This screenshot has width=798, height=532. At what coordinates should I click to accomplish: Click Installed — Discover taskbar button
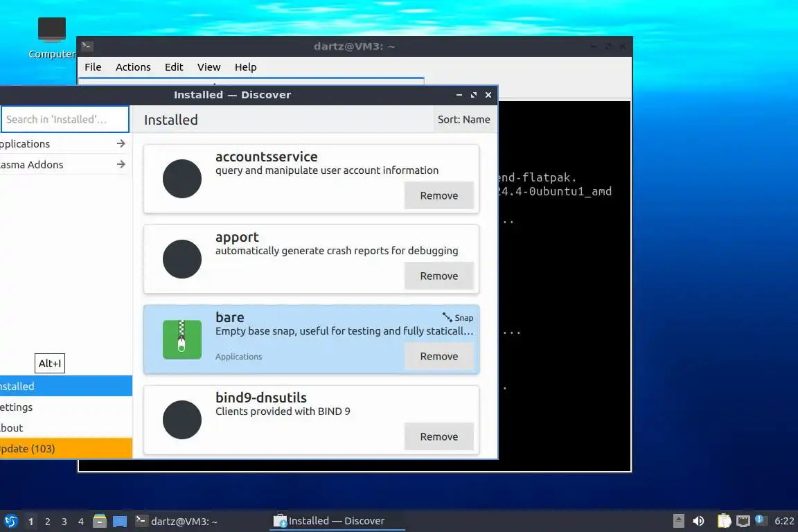click(x=337, y=522)
